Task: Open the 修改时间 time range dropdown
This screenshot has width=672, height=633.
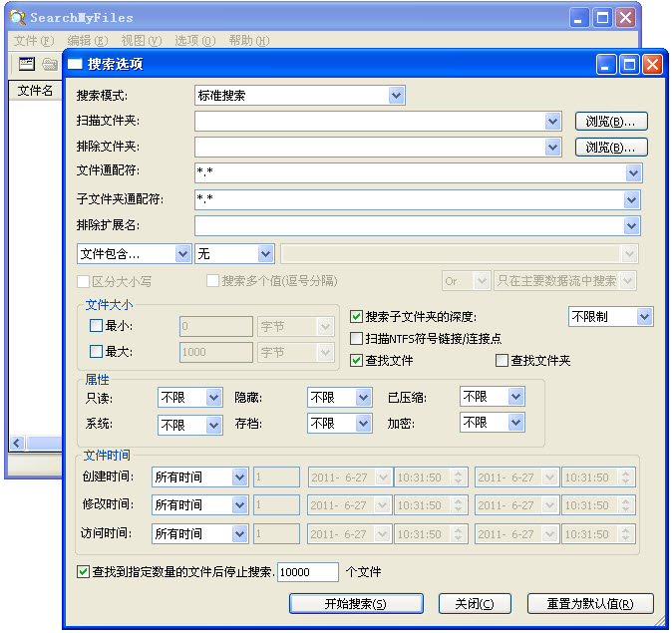Action: [240, 504]
